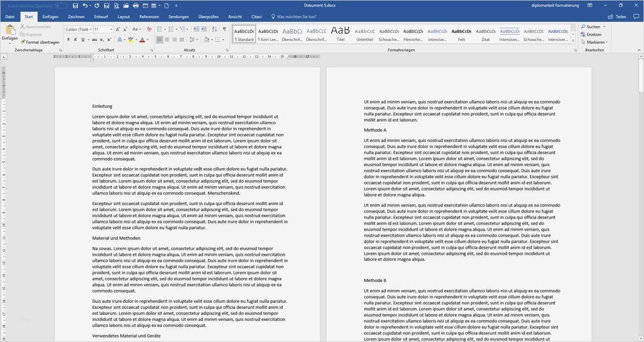The height and width of the screenshot is (342, 644).
Task: Toggle the left alignment button
Action: pyautogui.click(x=159, y=39)
